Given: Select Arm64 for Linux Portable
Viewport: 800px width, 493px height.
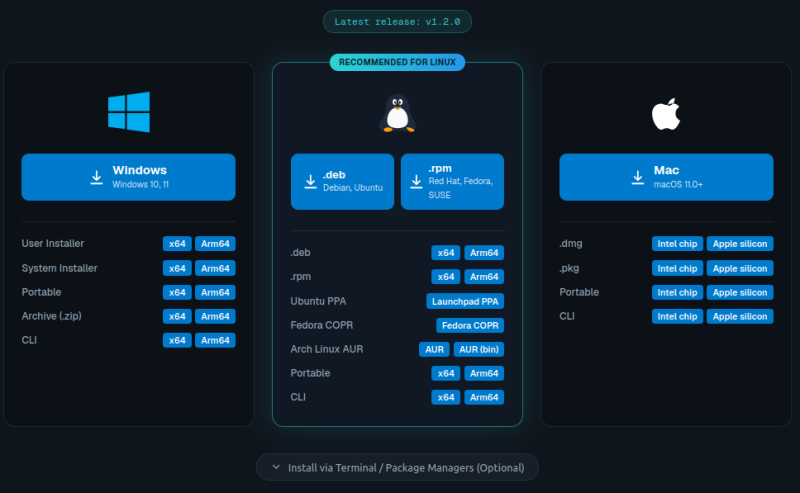Looking at the screenshot, I should [484, 373].
